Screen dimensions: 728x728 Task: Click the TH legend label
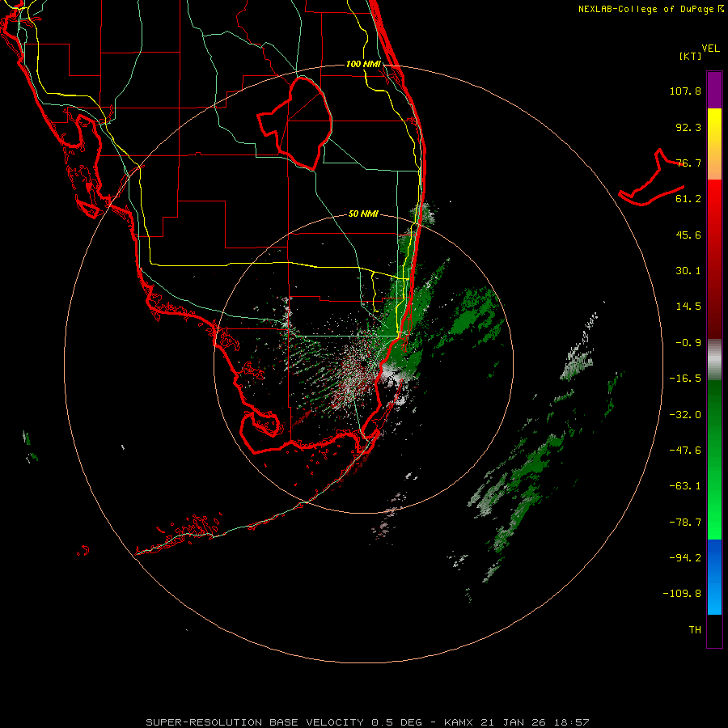[695, 629]
